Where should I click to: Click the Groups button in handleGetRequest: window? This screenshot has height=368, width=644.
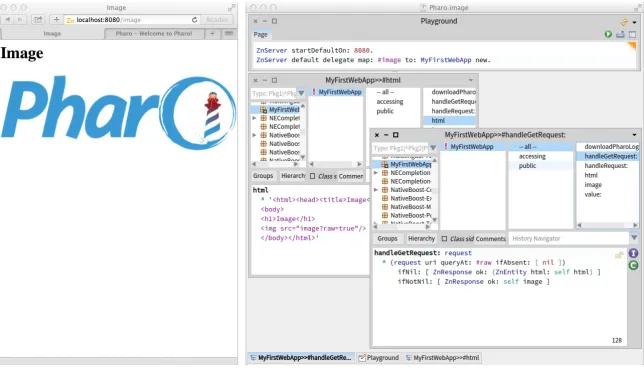click(x=387, y=239)
